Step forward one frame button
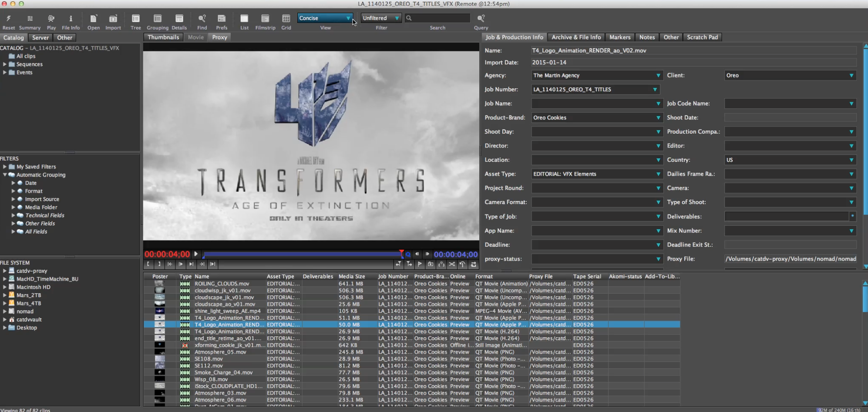This screenshot has width=868, height=412. 427,254
